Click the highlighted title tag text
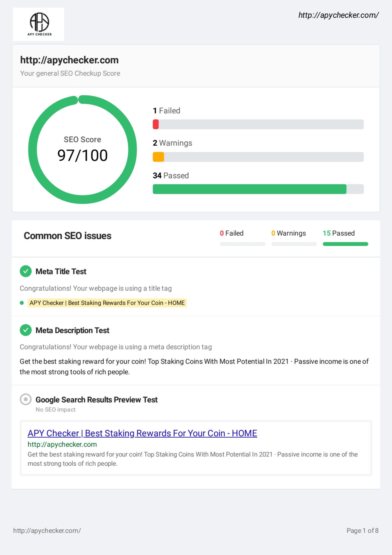 coord(107,303)
